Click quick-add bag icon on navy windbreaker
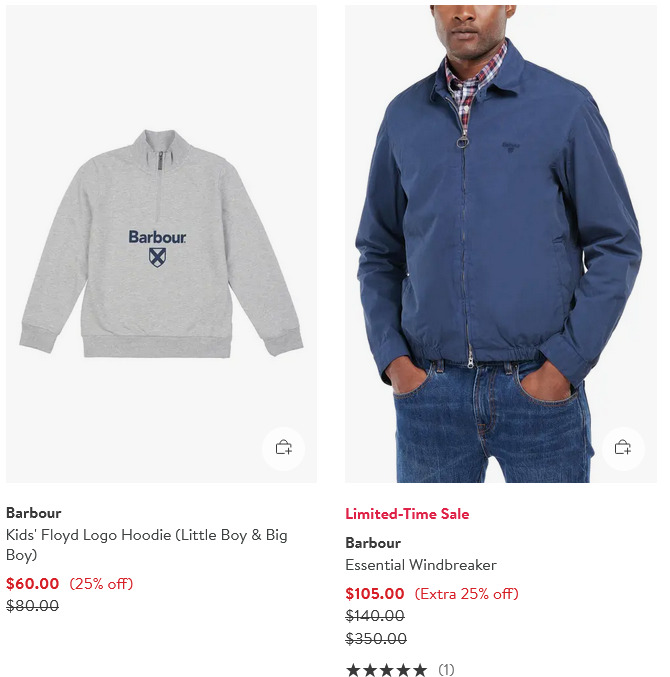The image size is (670, 677). click(x=623, y=448)
